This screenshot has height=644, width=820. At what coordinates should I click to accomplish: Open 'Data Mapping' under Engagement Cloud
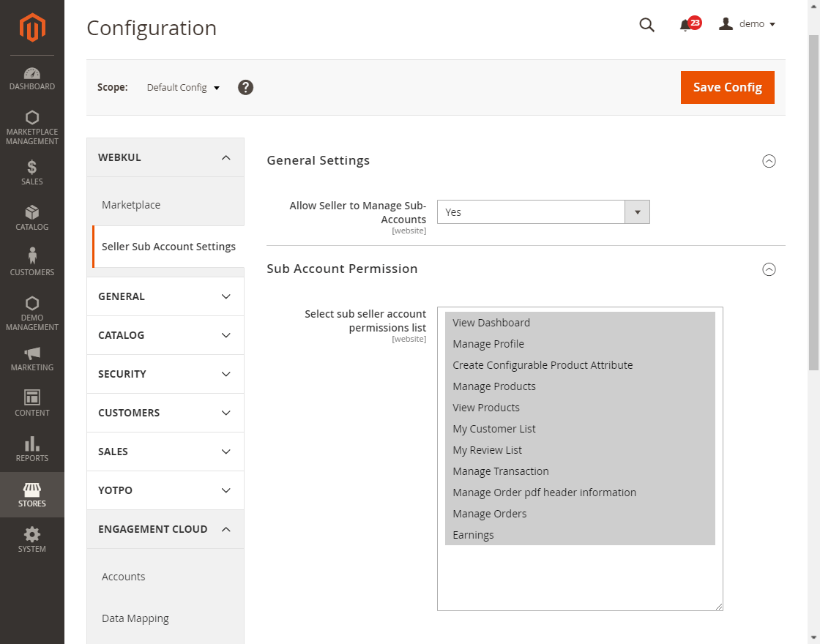click(x=135, y=618)
